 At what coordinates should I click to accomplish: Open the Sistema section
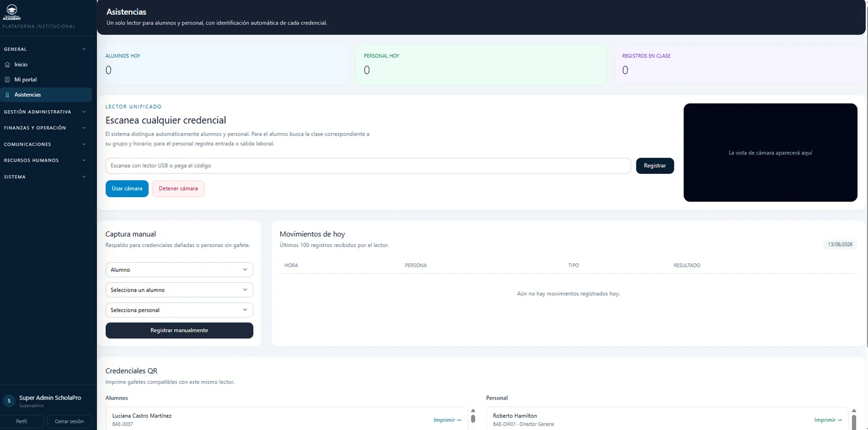point(46,177)
